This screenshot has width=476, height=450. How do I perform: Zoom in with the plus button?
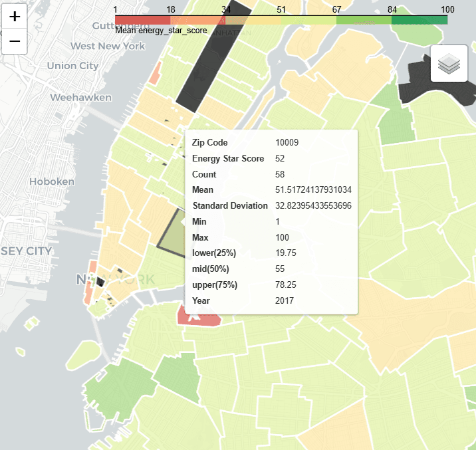tap(14, 17)
